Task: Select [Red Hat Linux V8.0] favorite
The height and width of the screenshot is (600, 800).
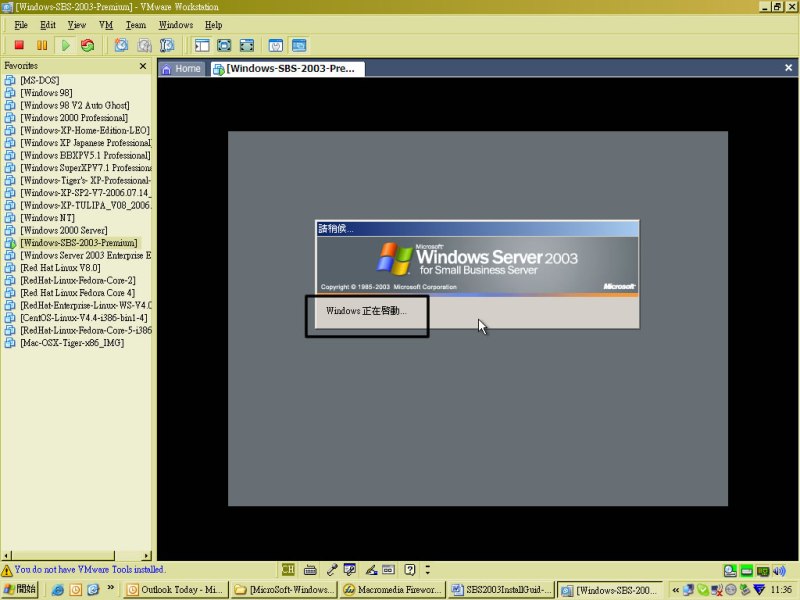Action: tap(60, 268)
